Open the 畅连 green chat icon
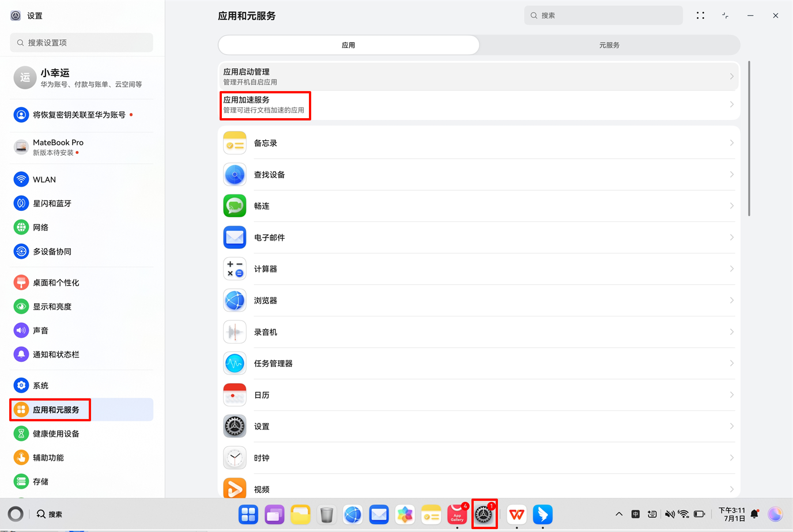This screenshot has height=532, width=793. click(235, 206)
